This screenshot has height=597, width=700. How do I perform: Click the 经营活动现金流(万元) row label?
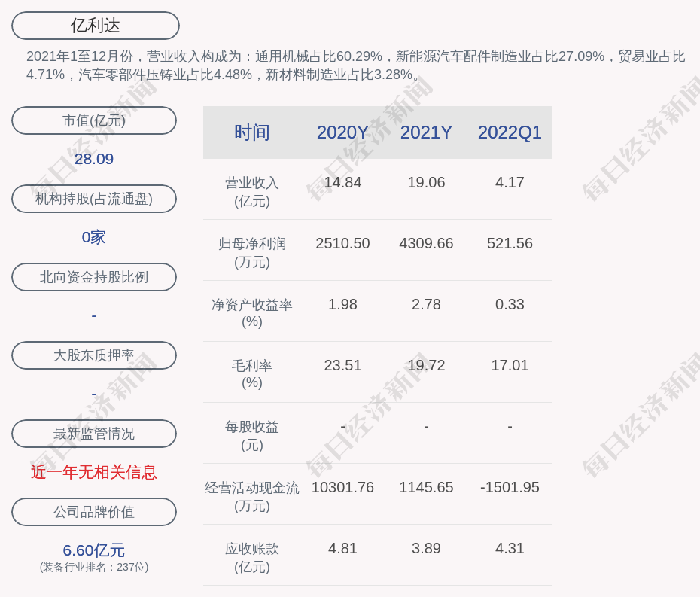(x=252, y=497)
